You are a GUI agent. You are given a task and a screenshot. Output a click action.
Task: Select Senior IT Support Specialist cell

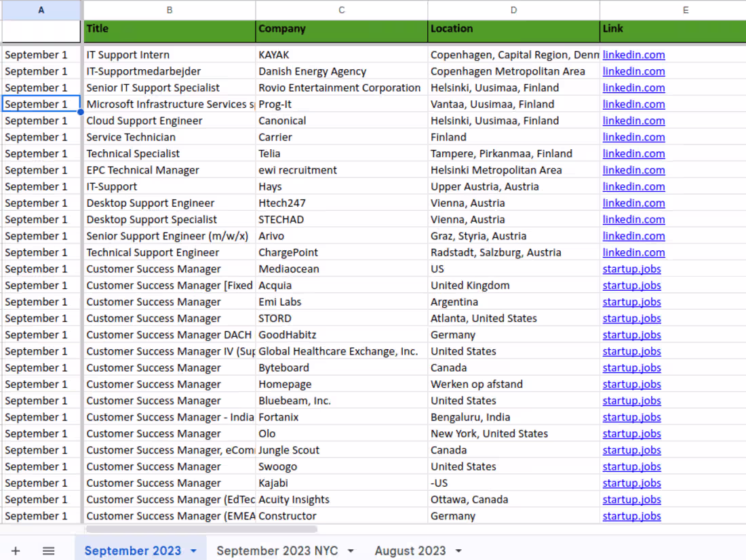[170, 88]
